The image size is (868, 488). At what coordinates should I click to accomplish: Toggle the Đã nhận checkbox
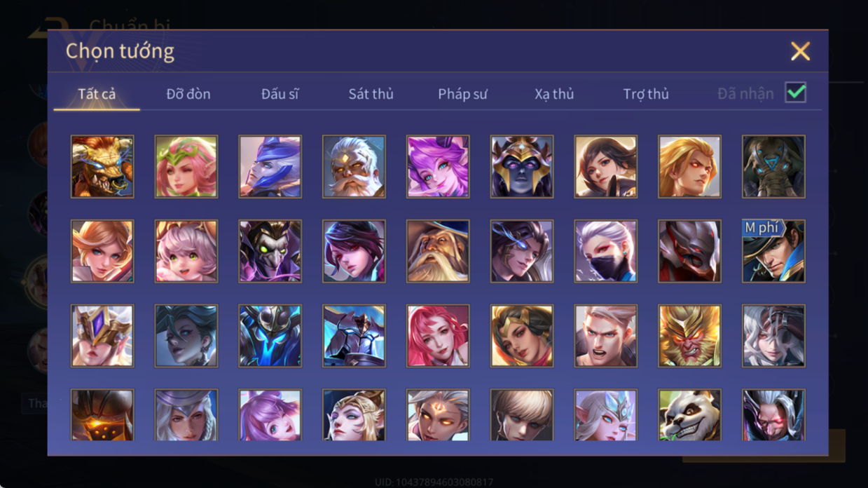[795, 93]
